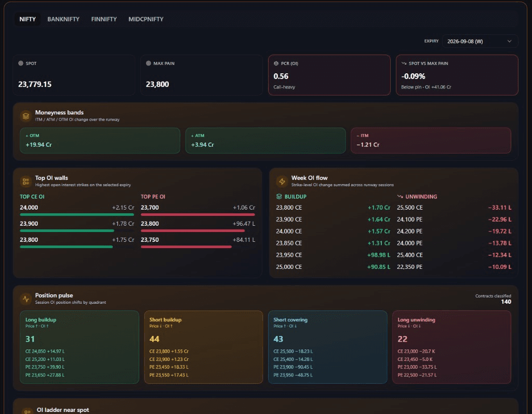This screenshot has height=414, width=532.
Task: Click the -0.09% spot vs max pain value
Action: pyautogui.click(x=413, y=76)
